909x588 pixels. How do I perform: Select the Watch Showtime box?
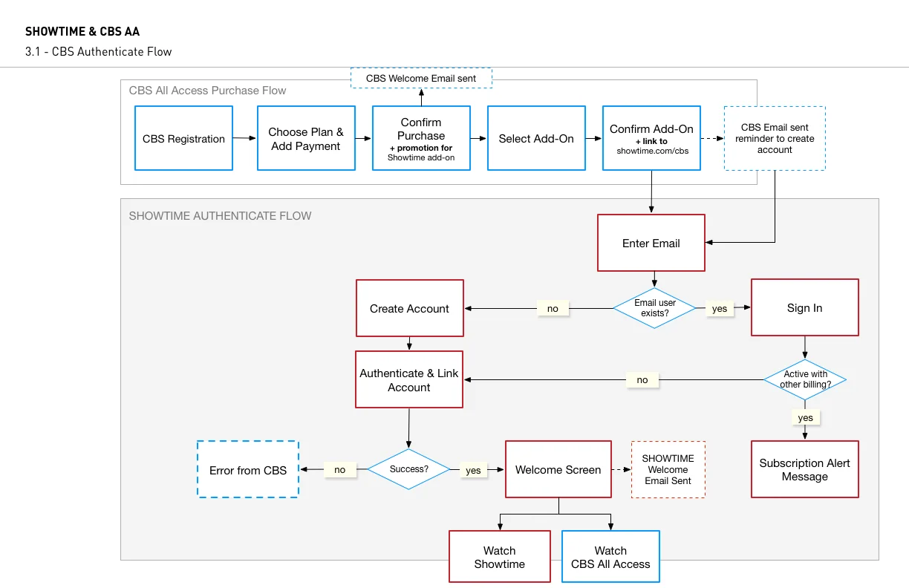(x=500, y=557)
